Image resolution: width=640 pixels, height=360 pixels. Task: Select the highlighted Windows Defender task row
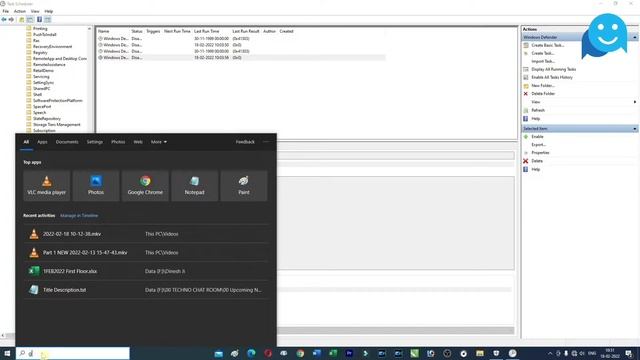click(x=241, y=58)
